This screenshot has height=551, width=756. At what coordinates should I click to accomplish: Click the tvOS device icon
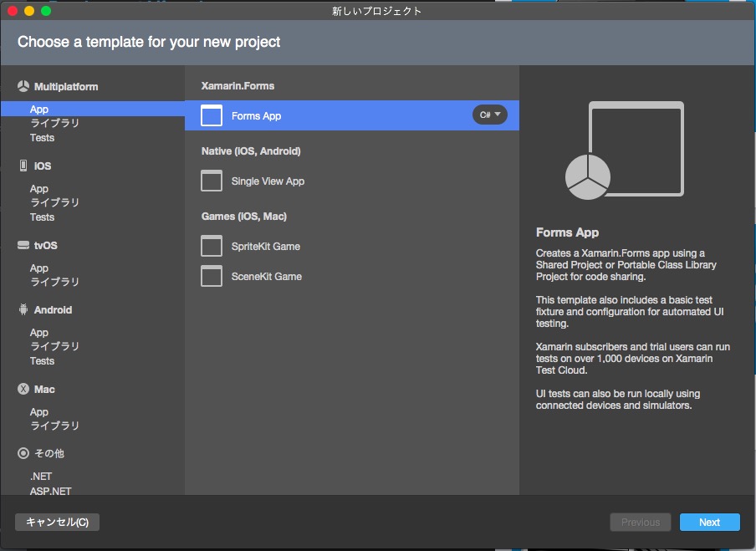pos(23,245)
